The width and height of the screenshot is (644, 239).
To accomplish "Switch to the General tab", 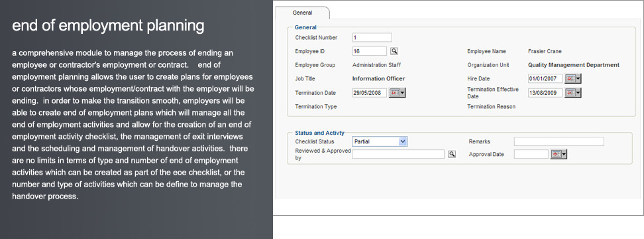I will point(302,13).
